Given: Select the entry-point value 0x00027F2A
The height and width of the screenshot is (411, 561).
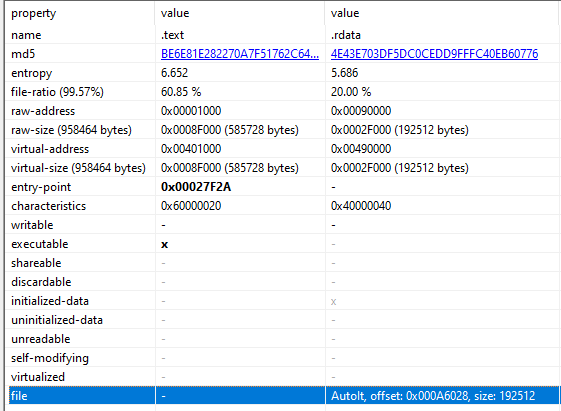Looking at the screenshot, I should 196,187.
